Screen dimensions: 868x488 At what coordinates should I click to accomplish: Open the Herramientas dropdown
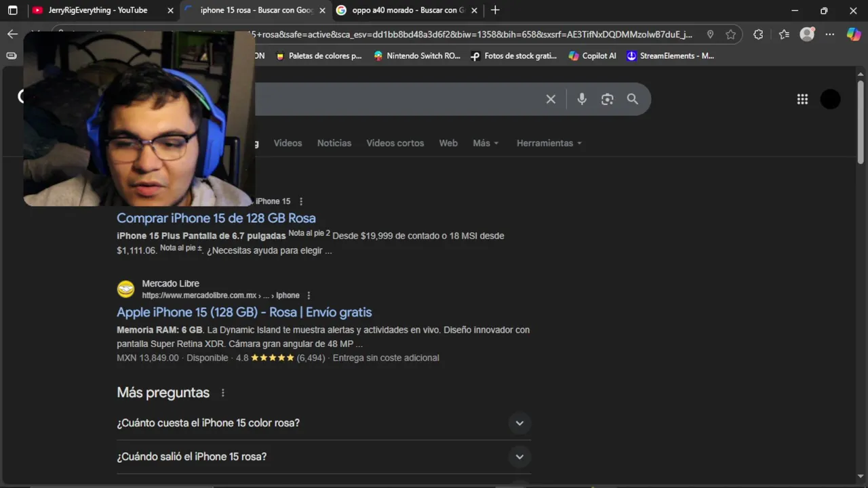click(x=549, y=143)
